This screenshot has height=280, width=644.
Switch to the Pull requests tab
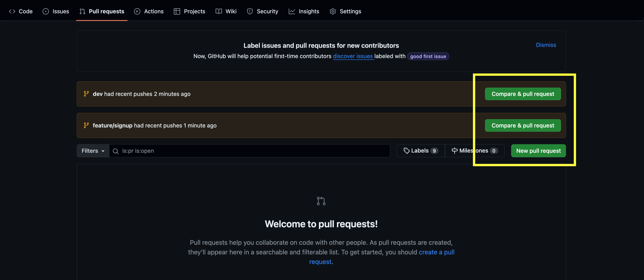tap(102, 11)
